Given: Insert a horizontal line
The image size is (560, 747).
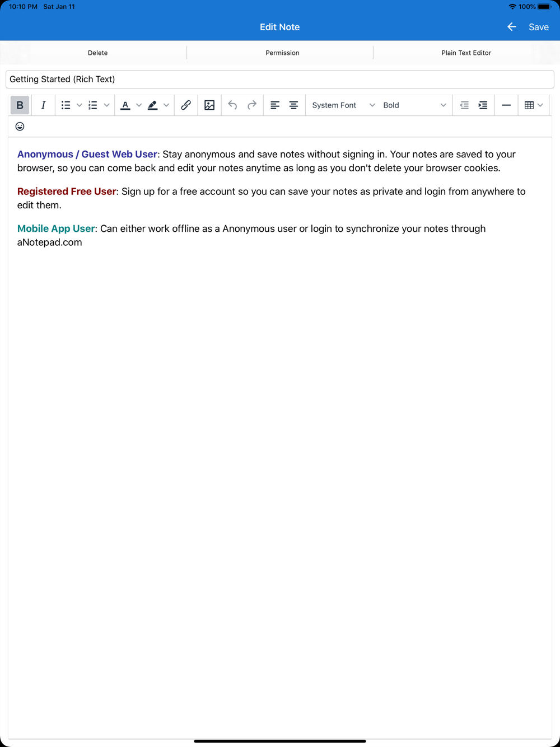Looking at the screenshot, I should [506, 105].
